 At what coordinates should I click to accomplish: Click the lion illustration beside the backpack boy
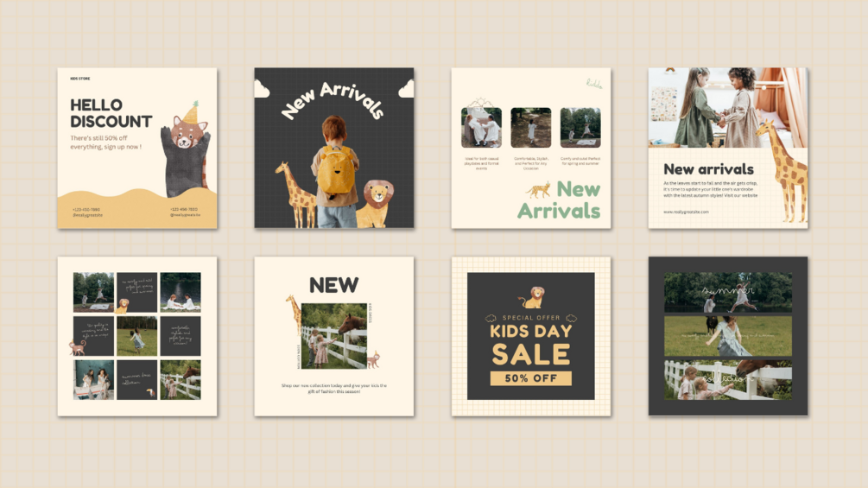click(375, 204)
